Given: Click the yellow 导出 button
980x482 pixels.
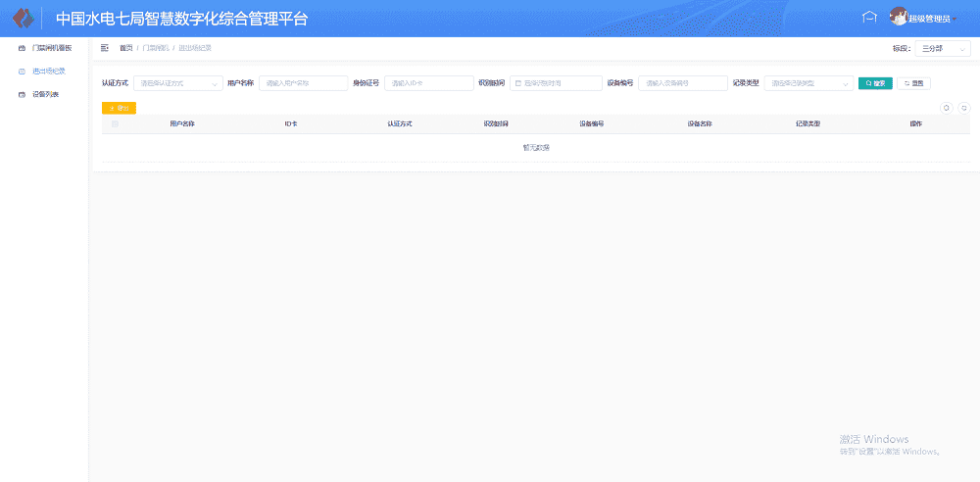Looking at the screenshot, I should [119, 108].
